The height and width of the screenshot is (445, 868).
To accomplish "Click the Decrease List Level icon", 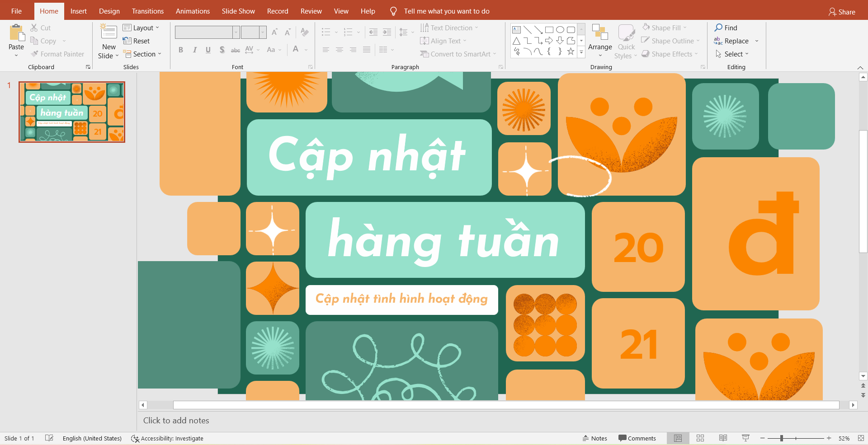I will tap(373, 32).
